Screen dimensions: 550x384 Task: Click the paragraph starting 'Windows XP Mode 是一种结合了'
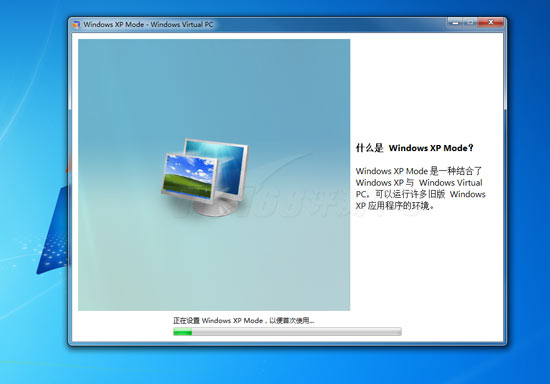tap(420, 188)
